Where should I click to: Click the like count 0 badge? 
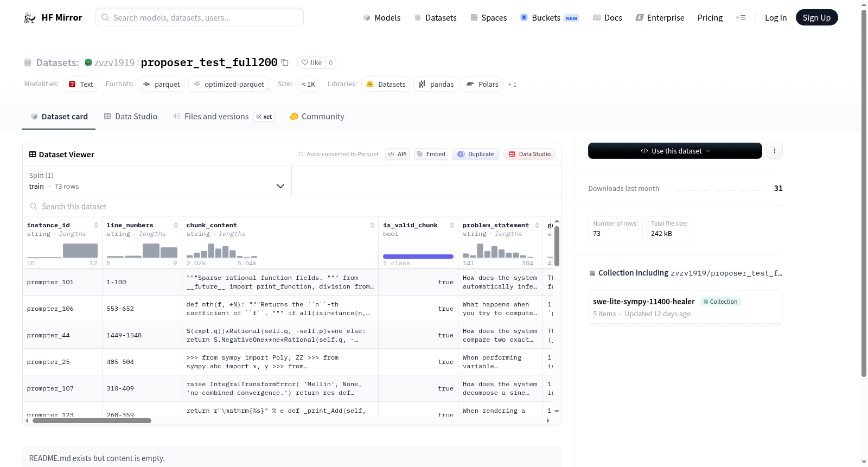coord(331,62)
